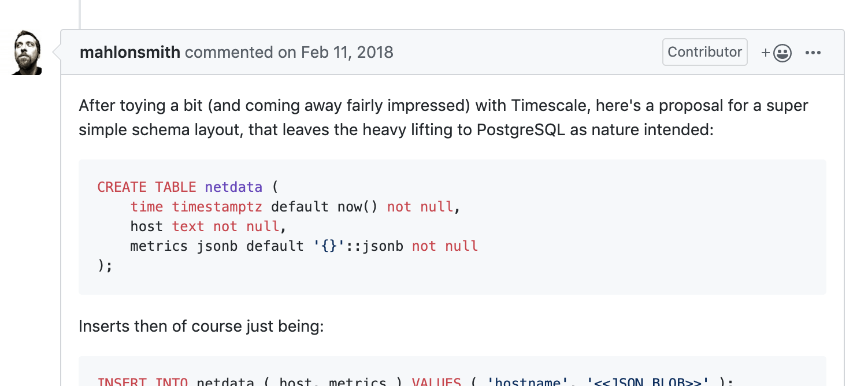The image size is (868, 386).
Task: Click the word Timescale in the comment text
Action: [547, 106]
